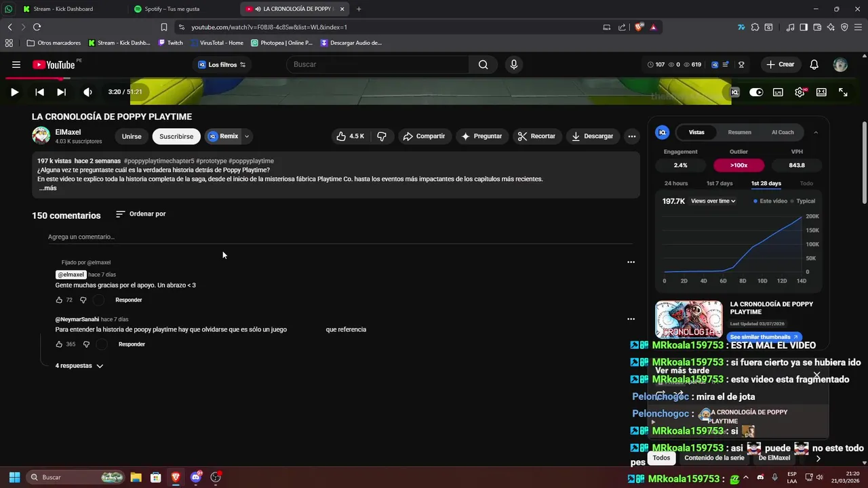Open the notifications bell
The height and width of the screenshot is (488, 868).
(x=814, y=64)
